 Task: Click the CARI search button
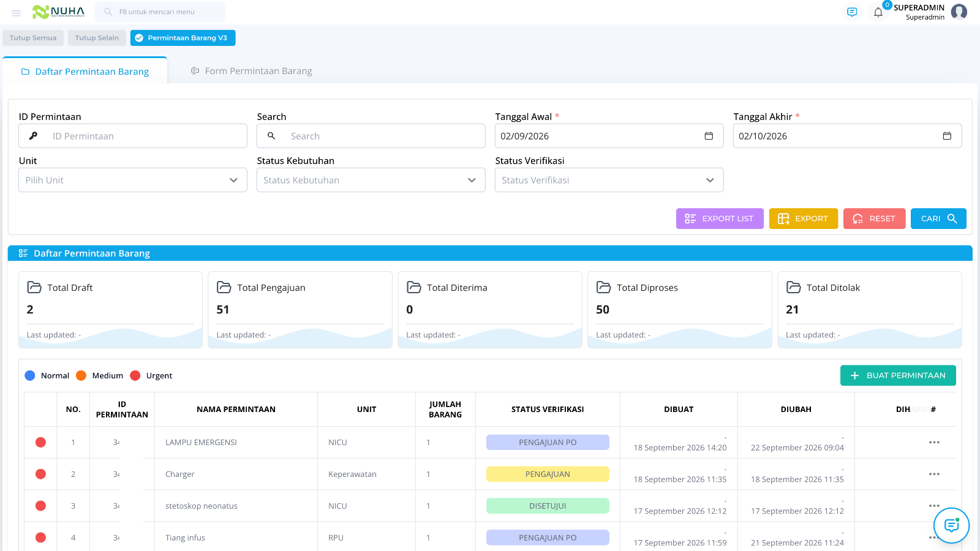click(x=938, y=219)
